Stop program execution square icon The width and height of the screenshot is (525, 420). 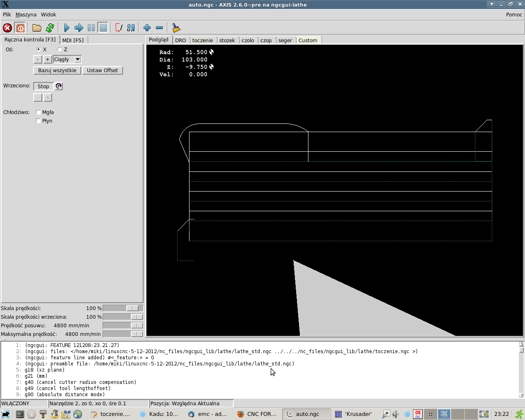[x=103, y=28]
